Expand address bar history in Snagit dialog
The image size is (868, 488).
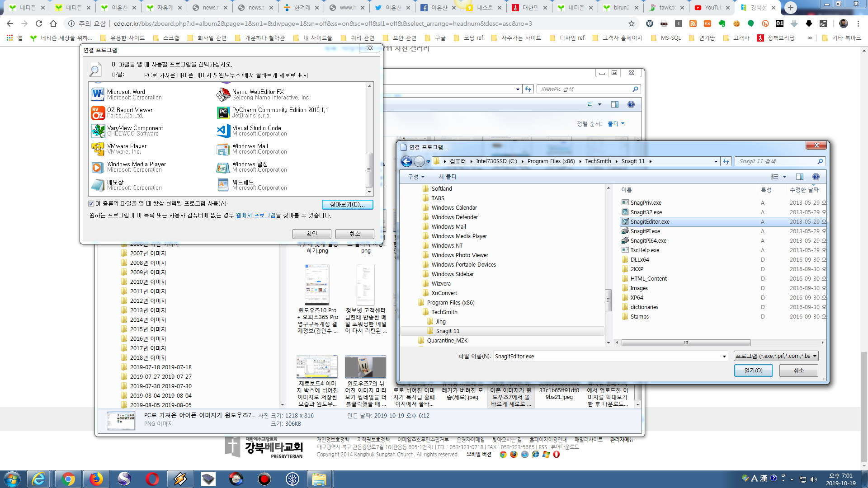pos(716,161)
